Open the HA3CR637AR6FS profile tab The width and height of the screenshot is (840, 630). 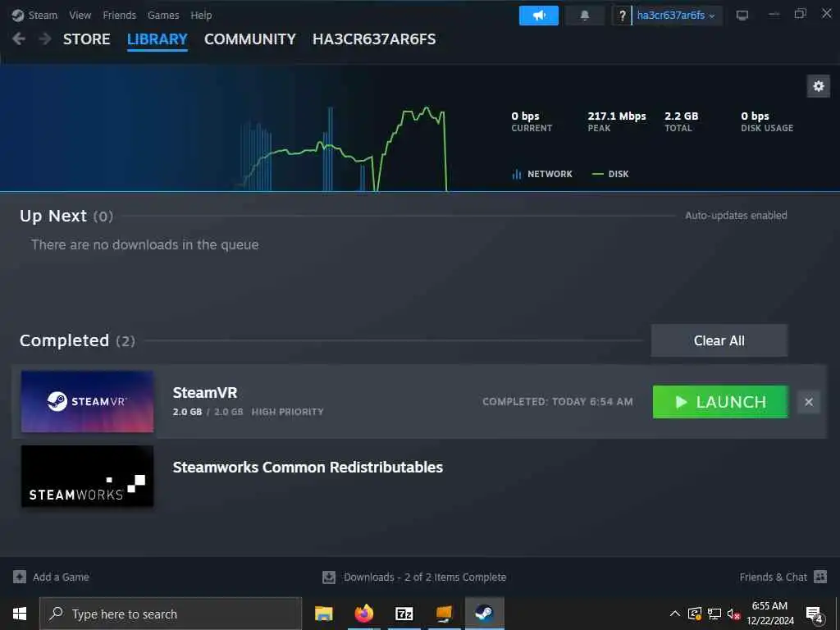(374, 39)
